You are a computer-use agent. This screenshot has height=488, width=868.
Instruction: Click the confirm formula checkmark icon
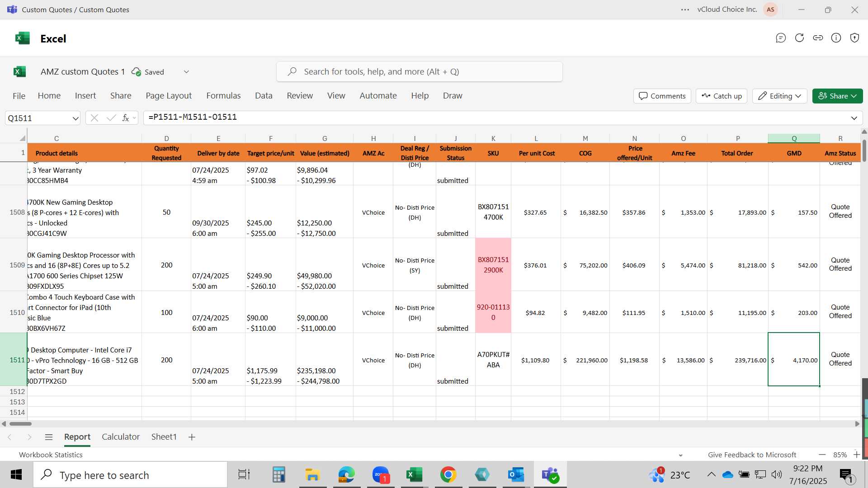click(111, 118)
